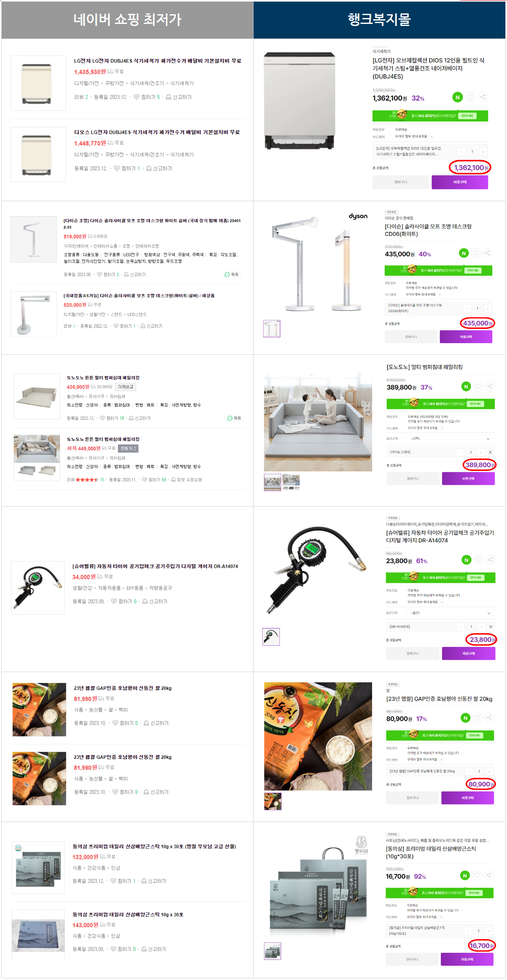Image resolution: width=507 pixels, height=980 pixels.
Task: Select the 행크복지몰 header tab
Action: coord(379,20)
